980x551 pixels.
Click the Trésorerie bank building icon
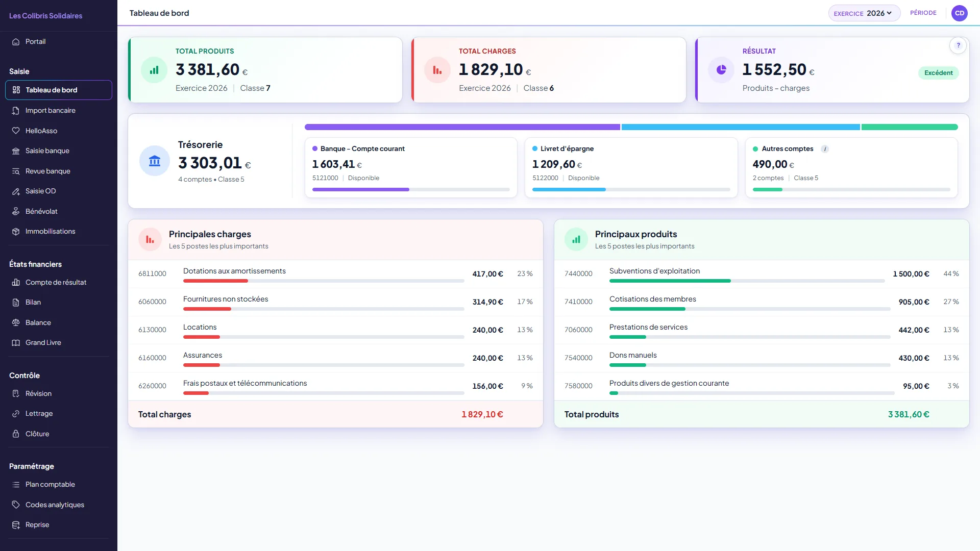tap(155, 161)
